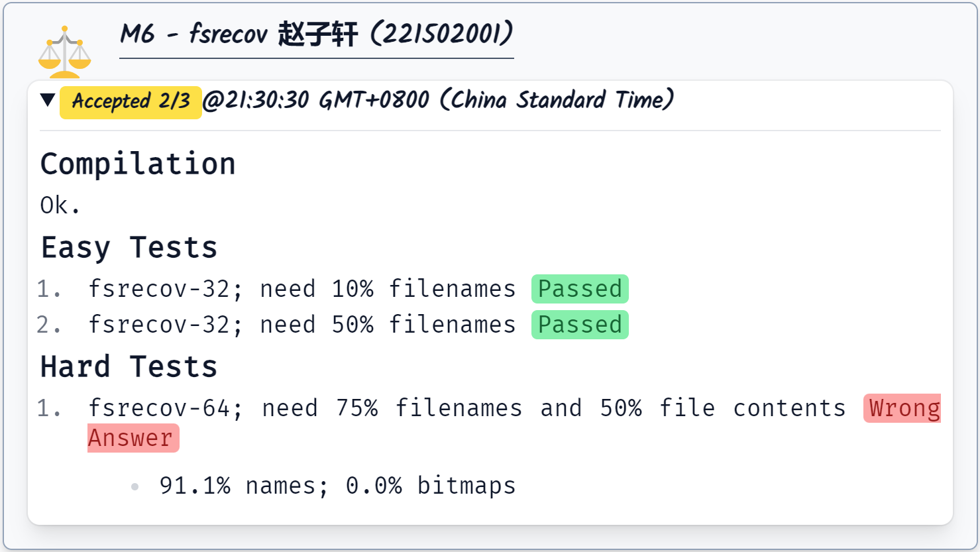Click the red 'Wrong' badge on the hard test
The image size is (980, 552).
[903, 408]
